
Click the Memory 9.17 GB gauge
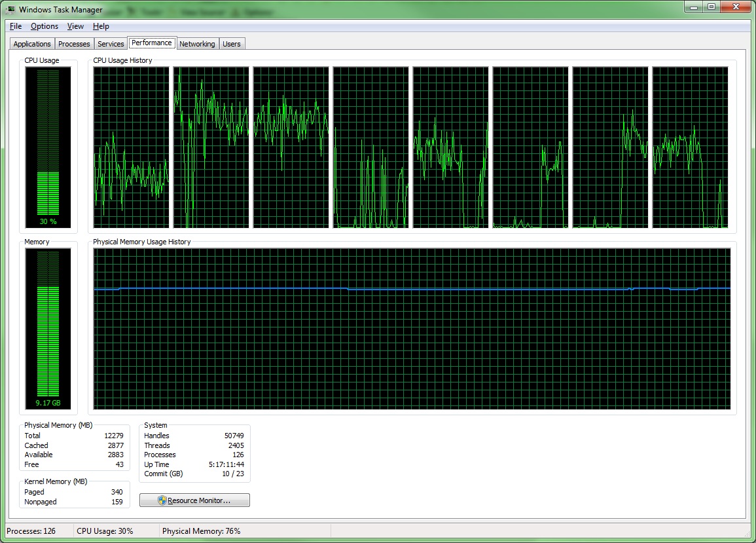pyautogui.click(x=48, y=329)
